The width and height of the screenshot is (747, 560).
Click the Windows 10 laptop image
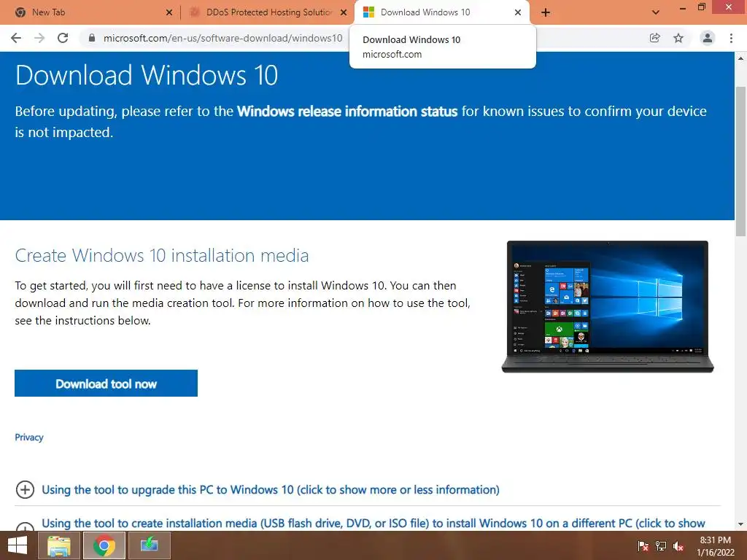pos(608,307)
